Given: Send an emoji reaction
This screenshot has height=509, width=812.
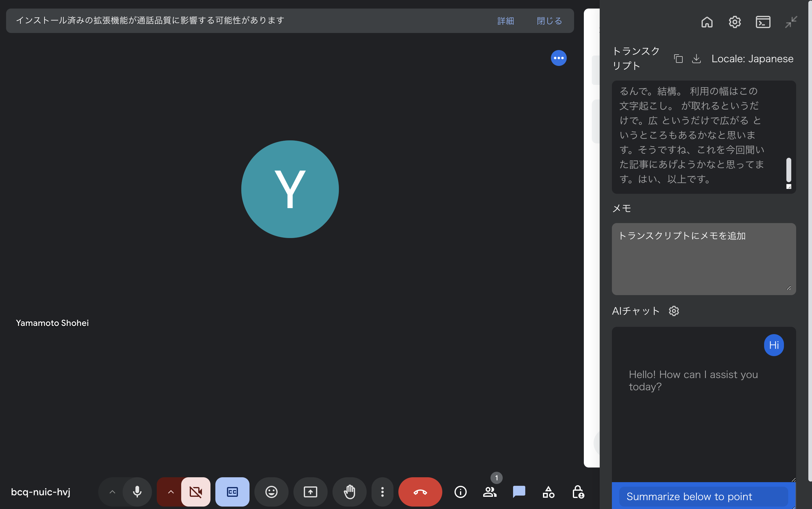Looking at the screenshot, I should tap(271, 492).
